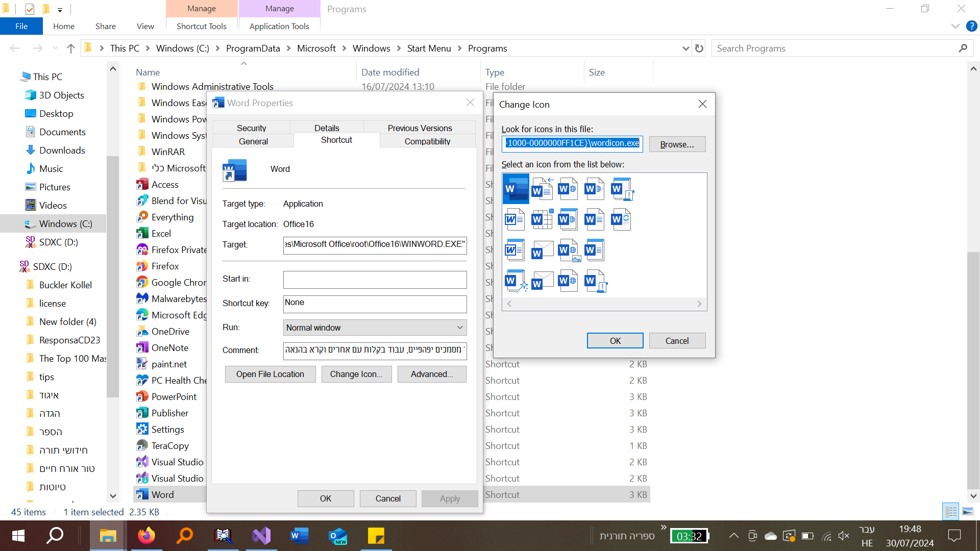
Task: Click the Target path field
Action: point(375,245)
